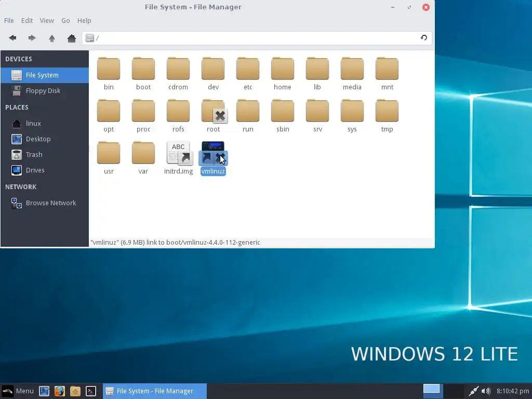Open the dev folder
The height and width of the screenshot is (399, 532).
213,74
